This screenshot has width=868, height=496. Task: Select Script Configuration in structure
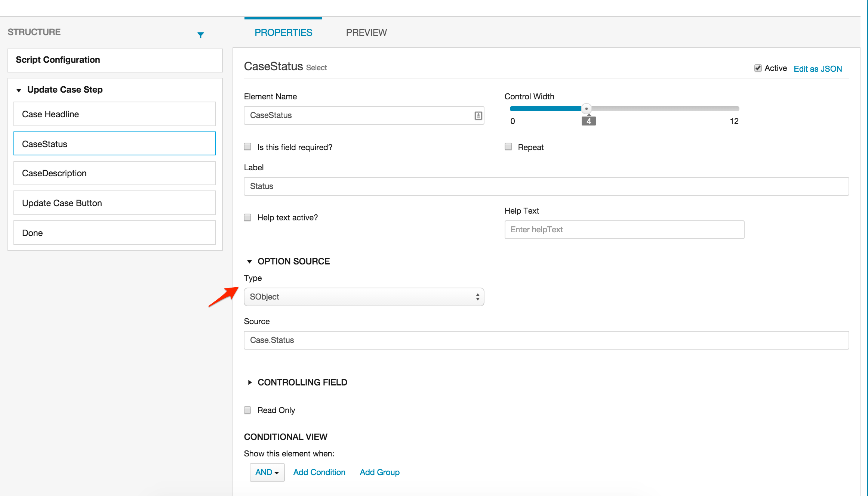[115, 60]
